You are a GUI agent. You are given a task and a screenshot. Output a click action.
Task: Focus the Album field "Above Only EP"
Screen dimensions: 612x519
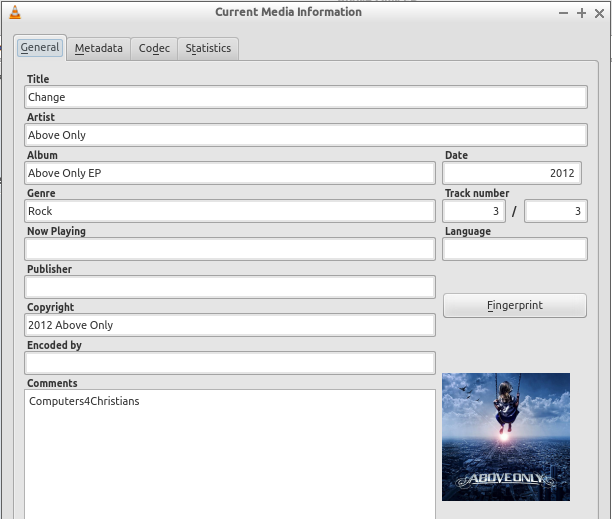click(x=230, y=173)
